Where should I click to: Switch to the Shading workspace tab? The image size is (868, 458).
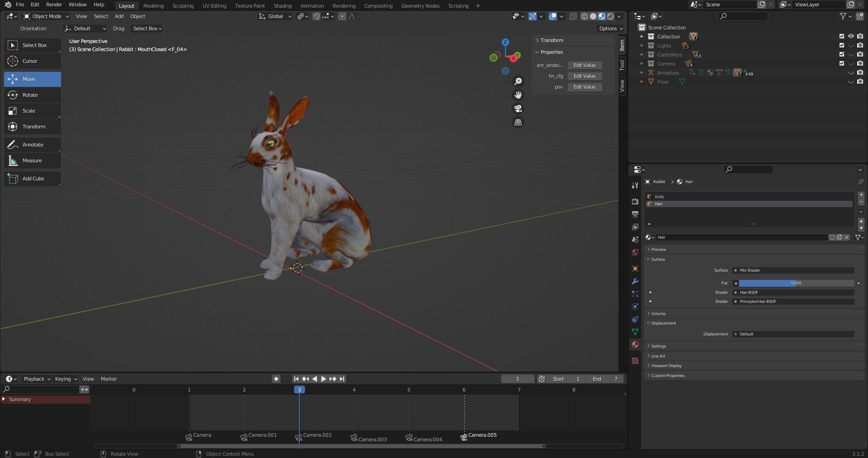coord(283,6)
